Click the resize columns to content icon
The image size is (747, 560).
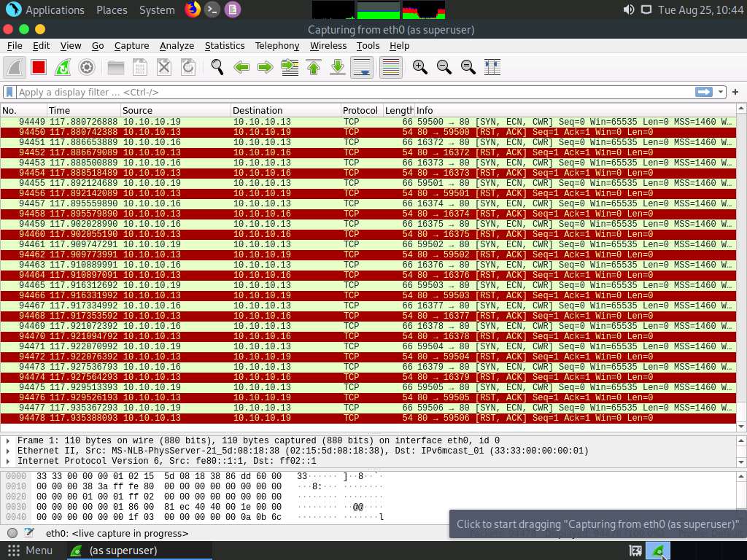(492, 67)
